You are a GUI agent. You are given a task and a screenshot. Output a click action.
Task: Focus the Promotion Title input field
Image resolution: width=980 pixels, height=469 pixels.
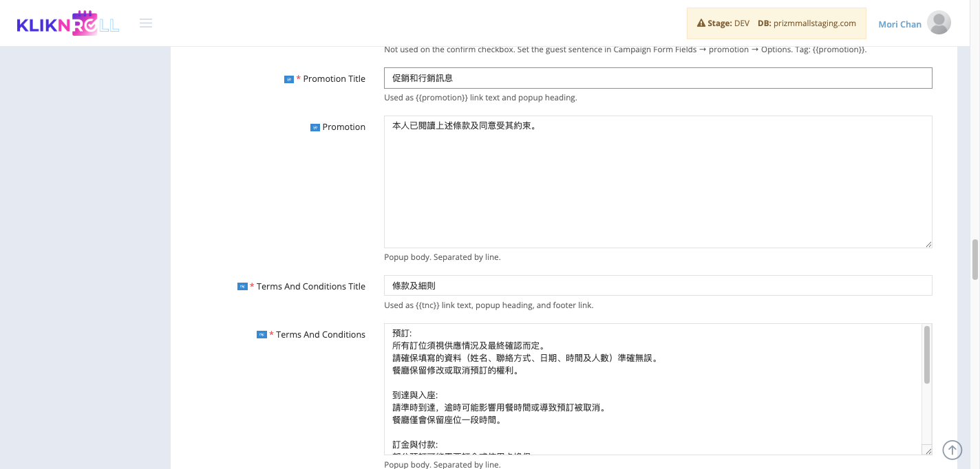point(658,78)
